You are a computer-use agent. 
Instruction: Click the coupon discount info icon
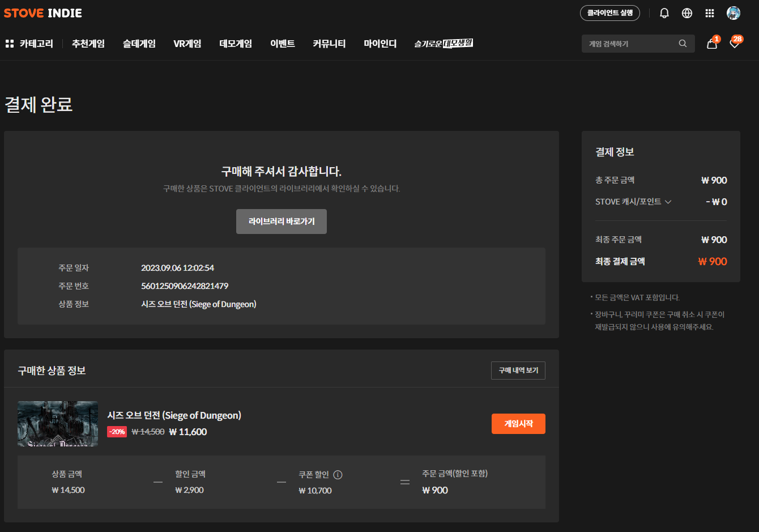pyautogui.click(x=338, y=475)
